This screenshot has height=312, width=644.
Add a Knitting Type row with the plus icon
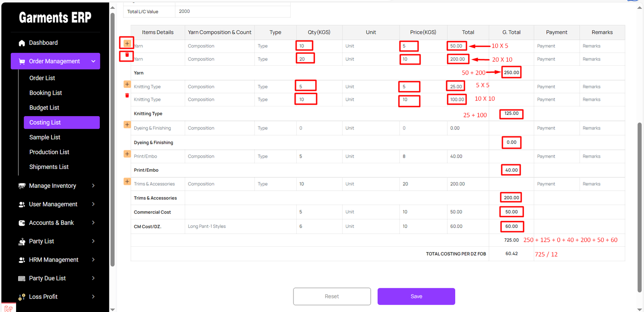(127, 84)
